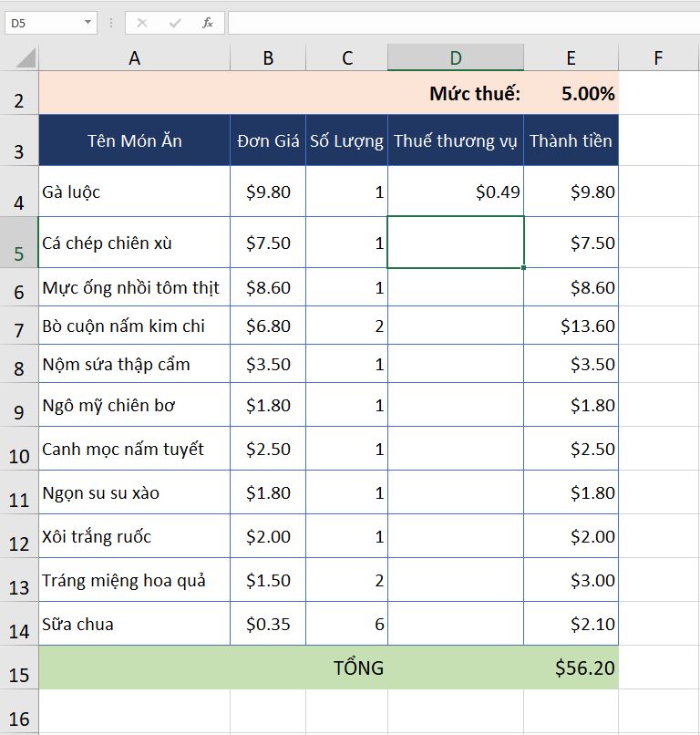Click the fill handle of selected cell D5
This screenshot has width=700, height=735.
(523, 268)
